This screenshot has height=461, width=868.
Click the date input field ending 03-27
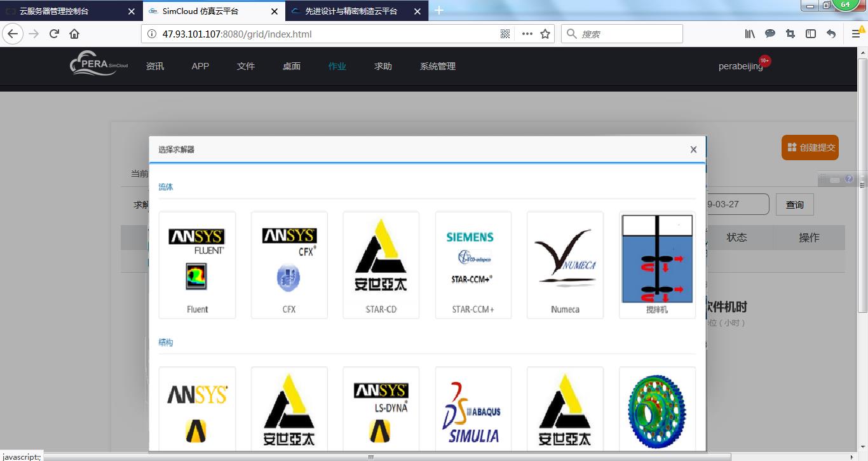point(737,205)
